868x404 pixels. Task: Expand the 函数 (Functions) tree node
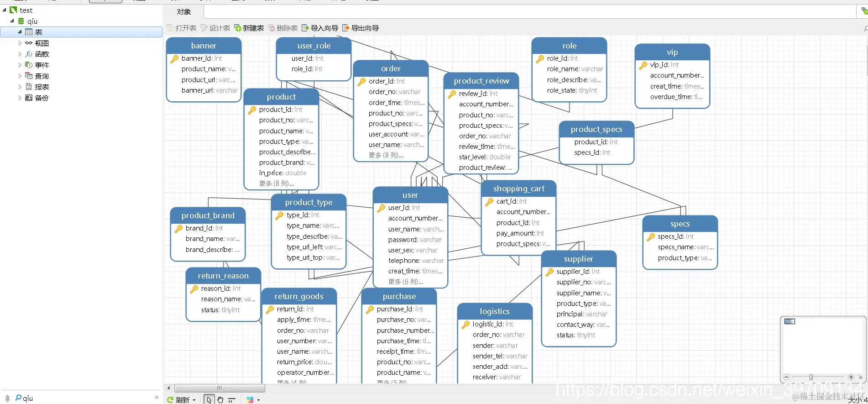tap(20, 54)
